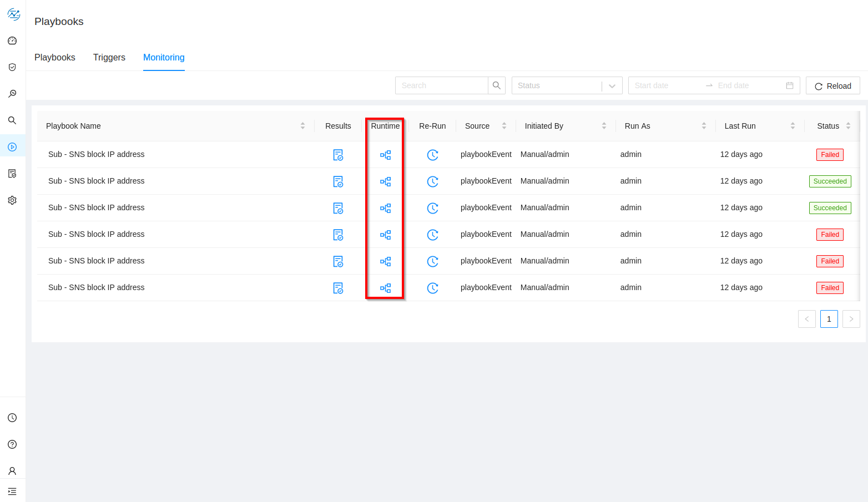
Task: Open the help question mark icon
Action: (12, 444)
